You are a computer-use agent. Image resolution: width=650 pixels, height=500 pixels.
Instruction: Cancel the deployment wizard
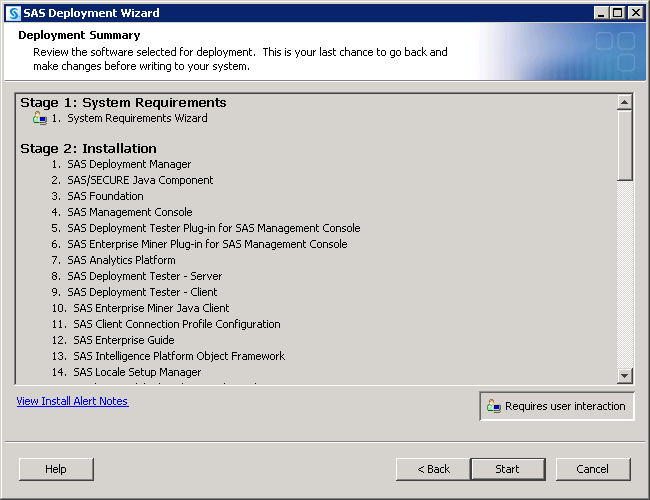coord(593,469)
